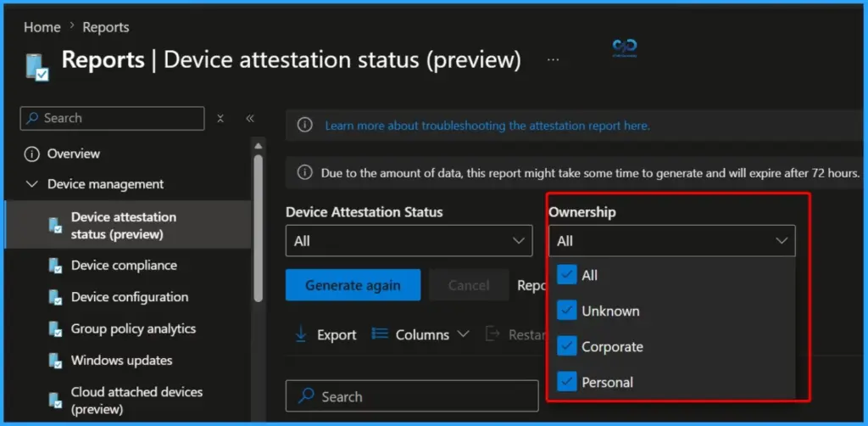Click the Restart icon in toolbar

pos(492,334)
